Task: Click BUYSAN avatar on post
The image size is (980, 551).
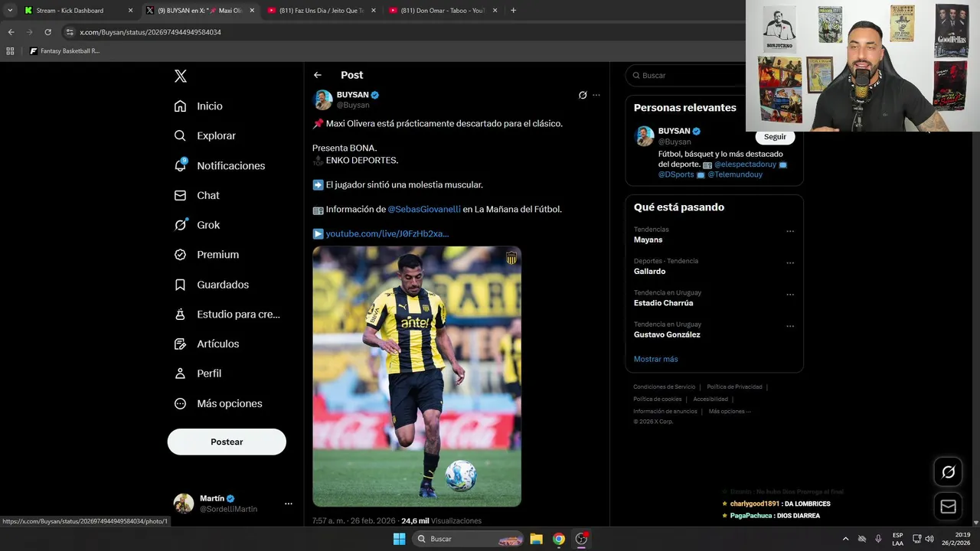Action: coord(323,99)
